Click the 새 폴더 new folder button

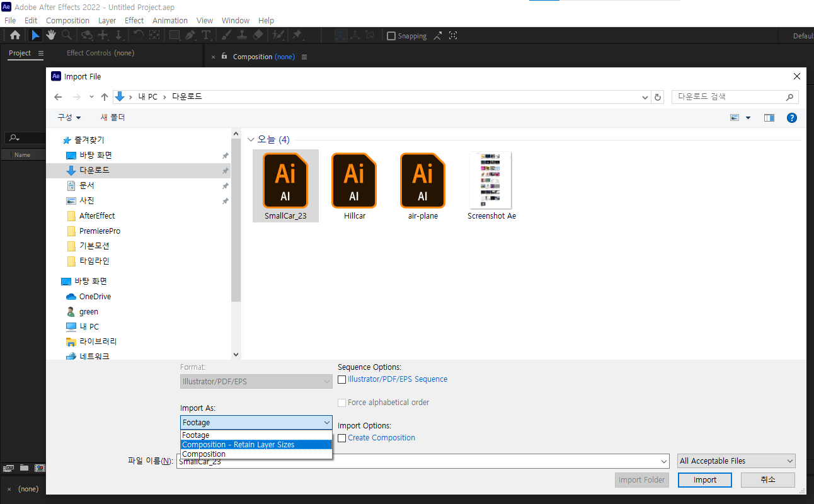click(x=113, y=118)
